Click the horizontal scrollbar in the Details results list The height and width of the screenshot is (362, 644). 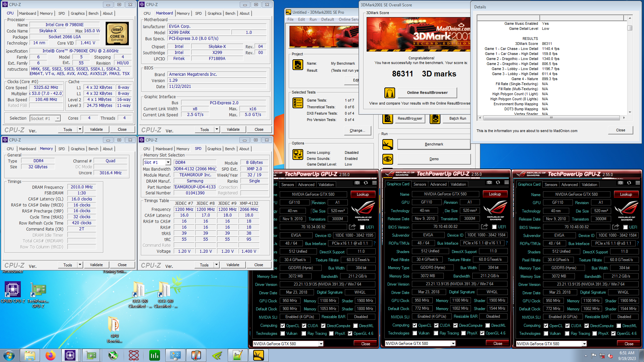551,118
